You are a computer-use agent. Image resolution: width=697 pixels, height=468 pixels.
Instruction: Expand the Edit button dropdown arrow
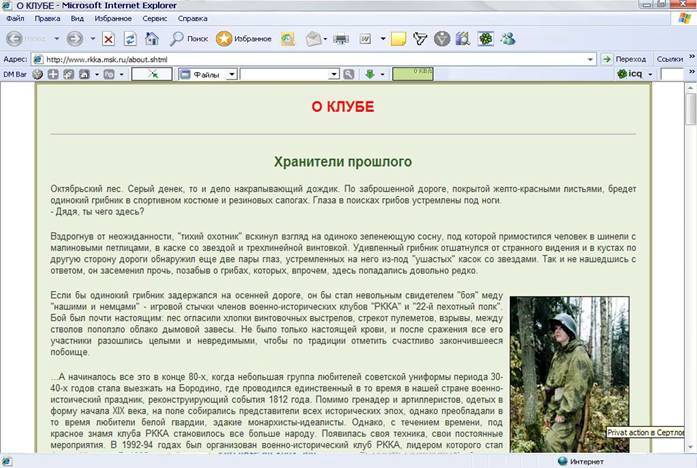click(383, 39)
